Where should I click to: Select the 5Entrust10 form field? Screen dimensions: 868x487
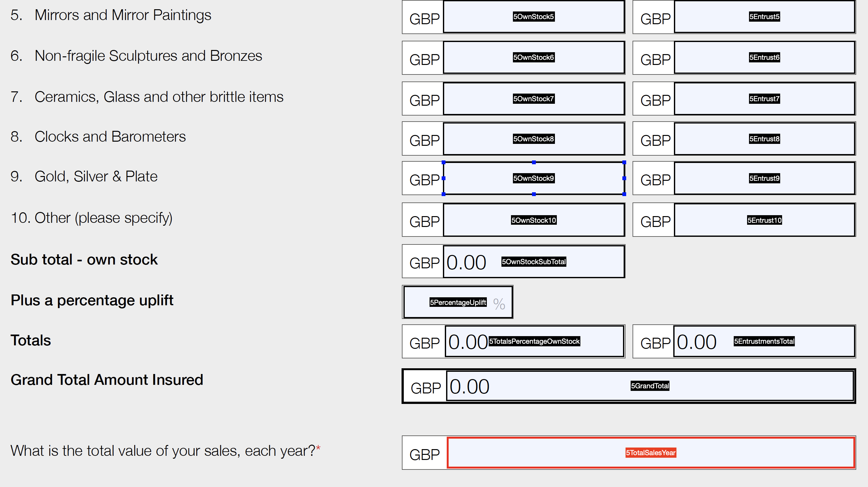click(764, 220)
